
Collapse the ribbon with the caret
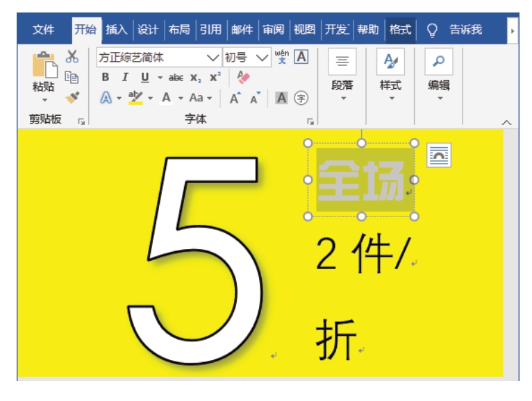coord(506,122)
